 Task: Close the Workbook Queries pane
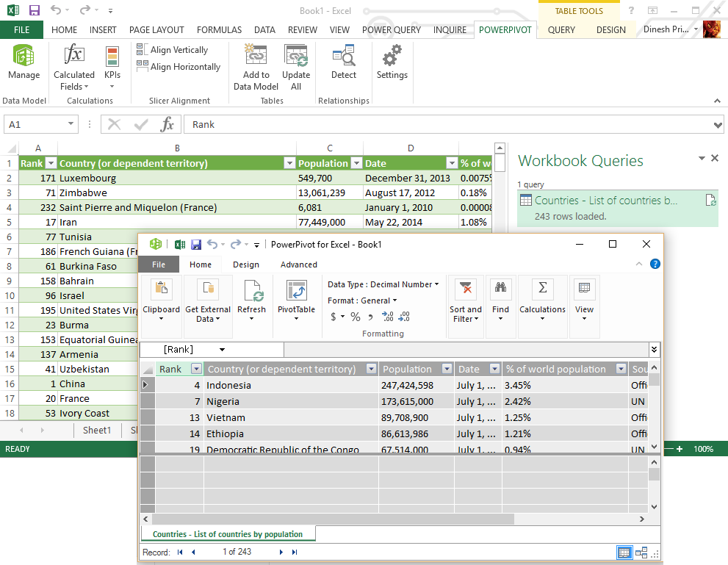[x=715, y=158]
